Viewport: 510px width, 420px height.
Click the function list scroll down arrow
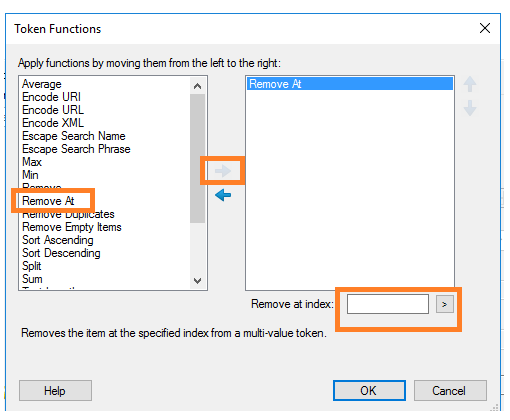197,281
